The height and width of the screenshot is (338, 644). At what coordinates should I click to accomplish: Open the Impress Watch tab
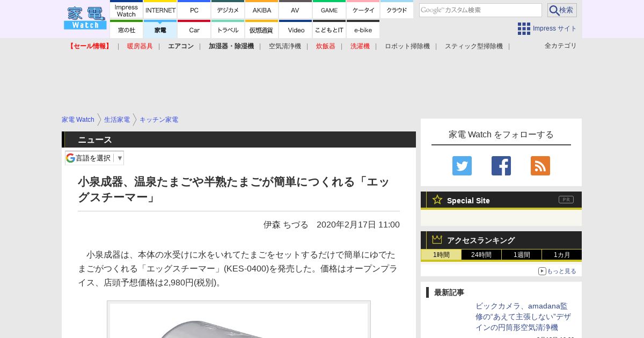[x=127, y=10]
